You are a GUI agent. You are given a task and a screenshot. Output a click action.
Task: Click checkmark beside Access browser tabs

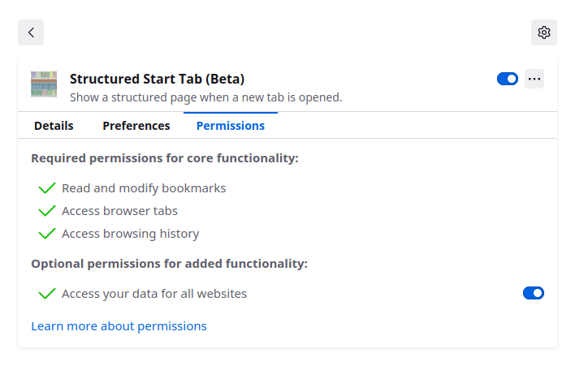46,211
